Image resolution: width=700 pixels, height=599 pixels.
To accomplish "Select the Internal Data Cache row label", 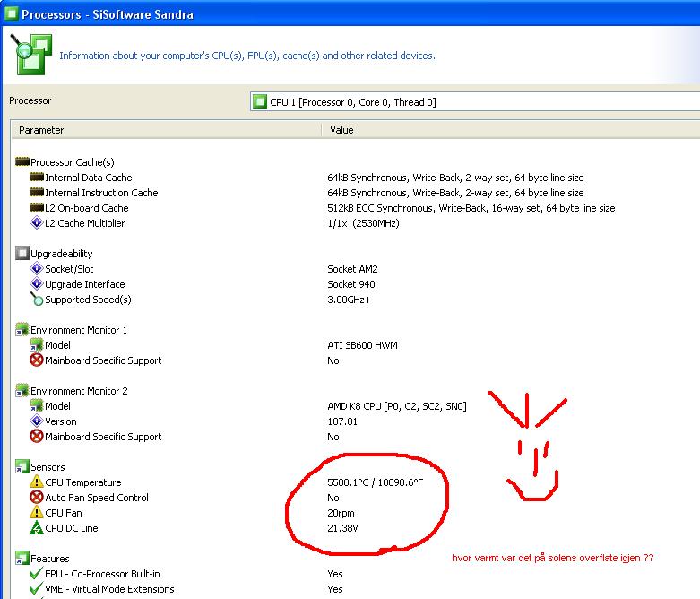I will [89, 178].
